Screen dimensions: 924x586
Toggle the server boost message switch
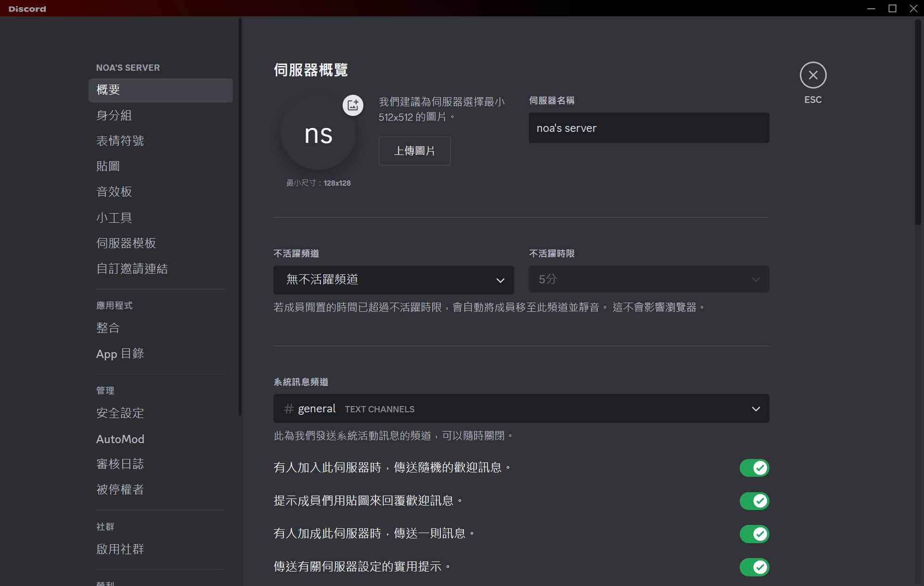click(754, 534)
